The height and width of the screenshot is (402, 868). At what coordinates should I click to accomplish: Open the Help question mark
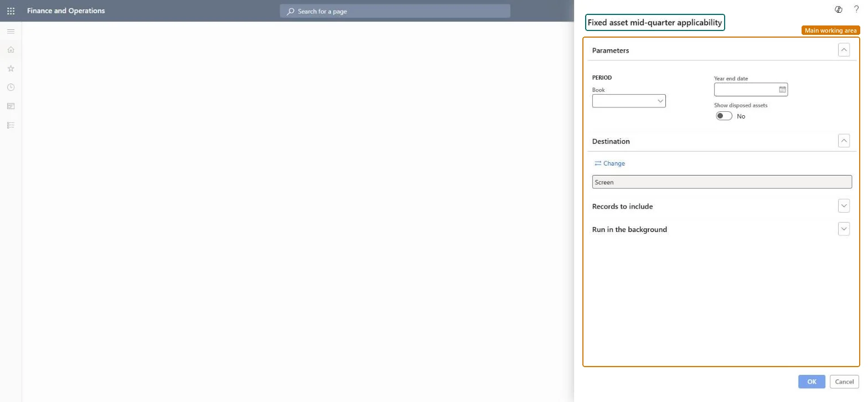pyautogui.click(x=856, y=9)
